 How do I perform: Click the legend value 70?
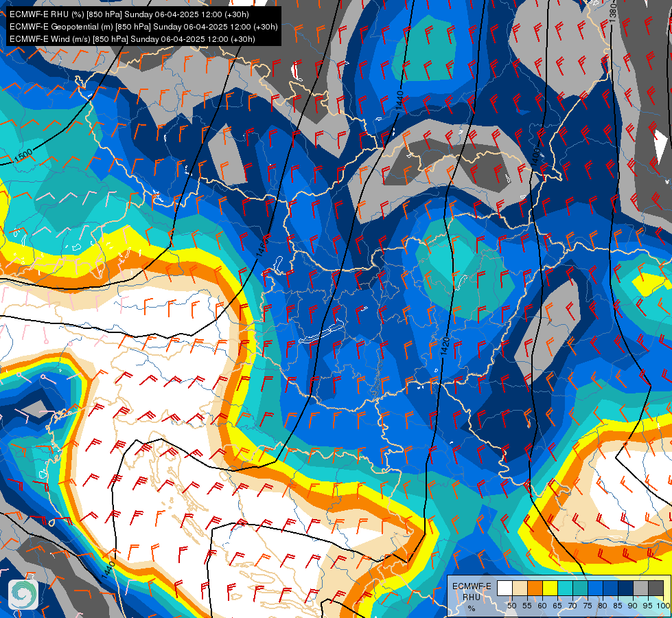572,606
